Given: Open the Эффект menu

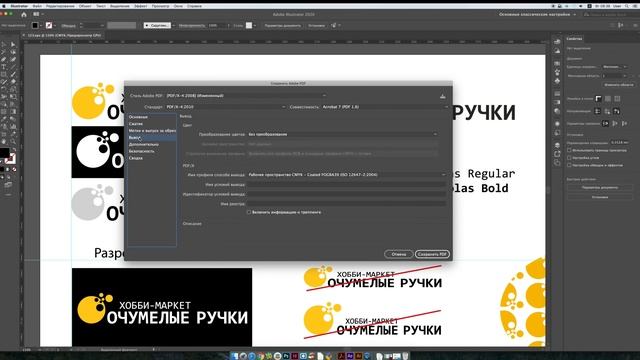Looking at the screenshot, I should (x=141, y=6).
